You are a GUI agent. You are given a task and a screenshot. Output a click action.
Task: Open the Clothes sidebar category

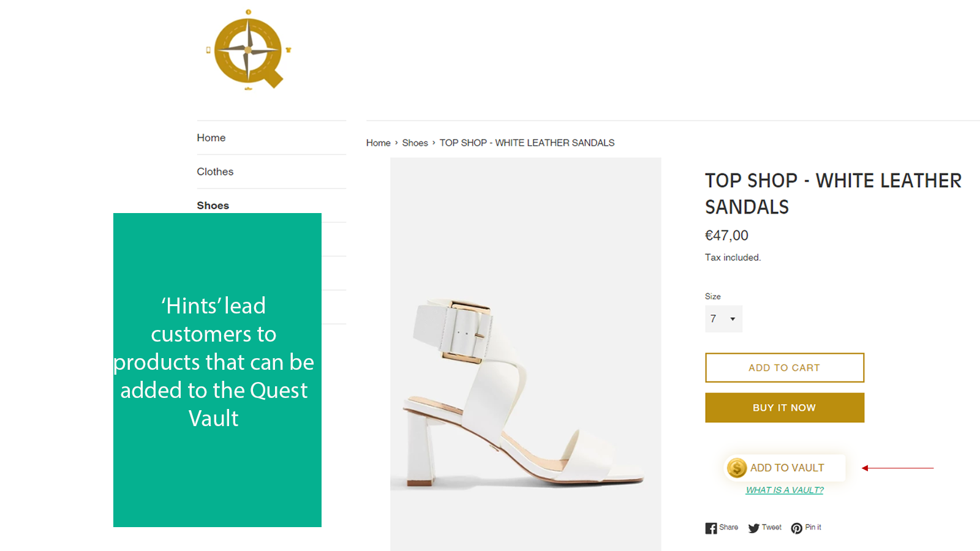tap(215, 172)
